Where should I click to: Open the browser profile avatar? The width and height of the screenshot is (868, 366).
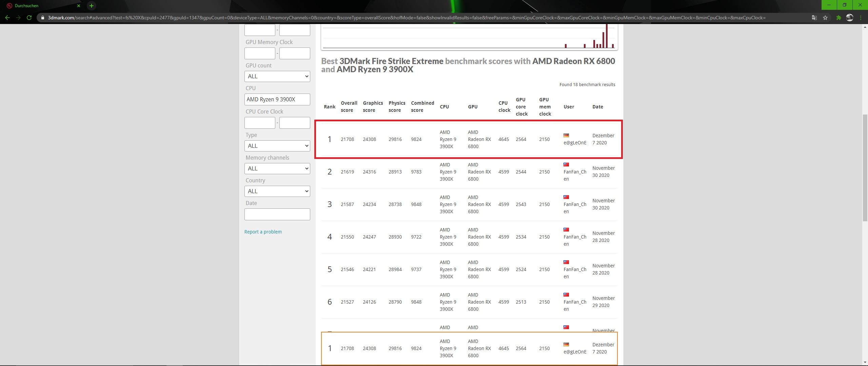pyautogui.click(x=849, y=18)
